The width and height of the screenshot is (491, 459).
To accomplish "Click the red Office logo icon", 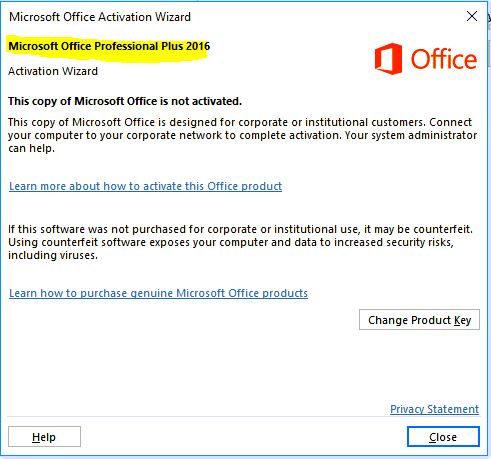I will pos(388,59).
